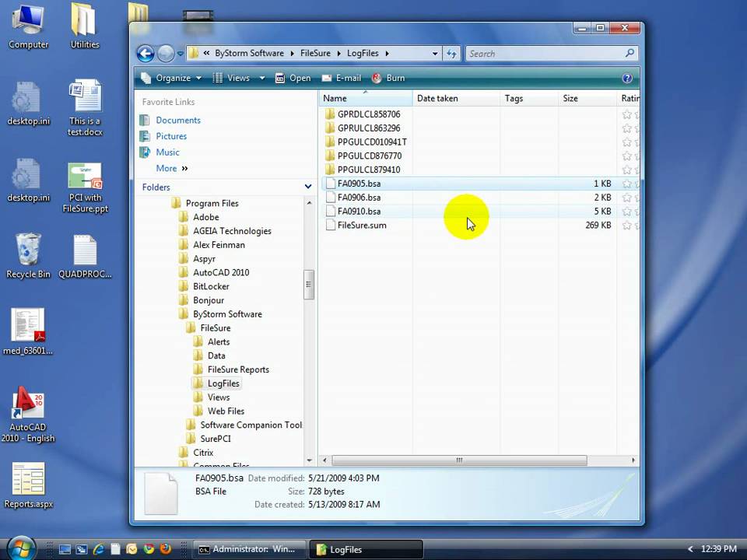Sort by the Size column header
This screenshot has height=560, width=747.
[587, 98]
